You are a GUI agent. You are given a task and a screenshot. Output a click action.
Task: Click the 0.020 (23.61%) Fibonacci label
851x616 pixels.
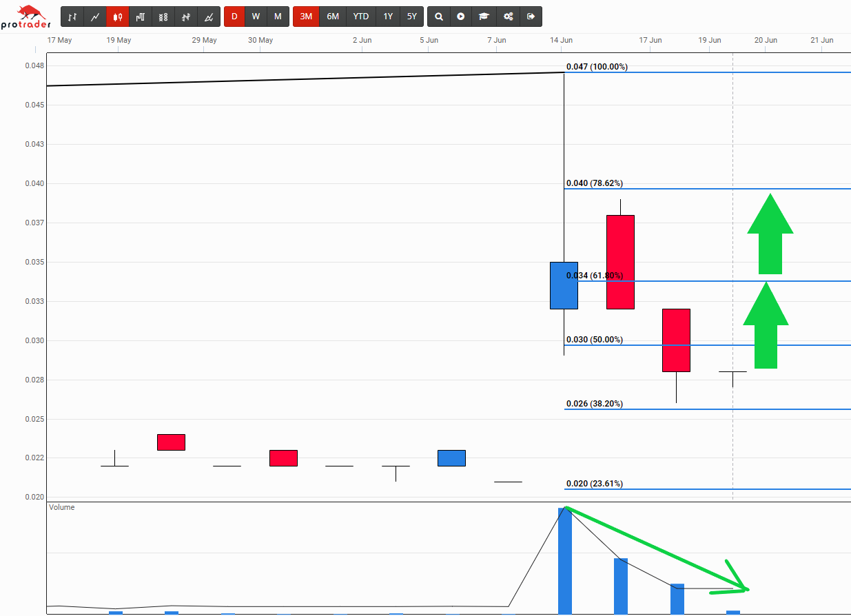coord(595,484)
